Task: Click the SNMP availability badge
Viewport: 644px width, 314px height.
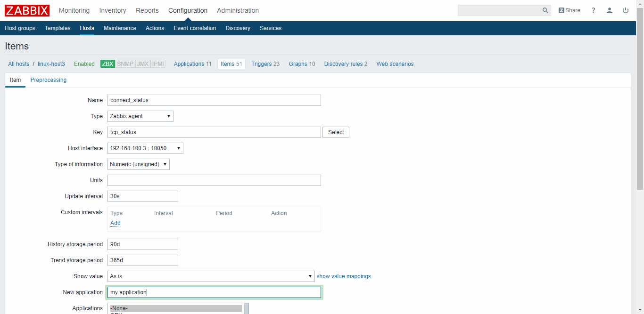Action: click(125, 64)
